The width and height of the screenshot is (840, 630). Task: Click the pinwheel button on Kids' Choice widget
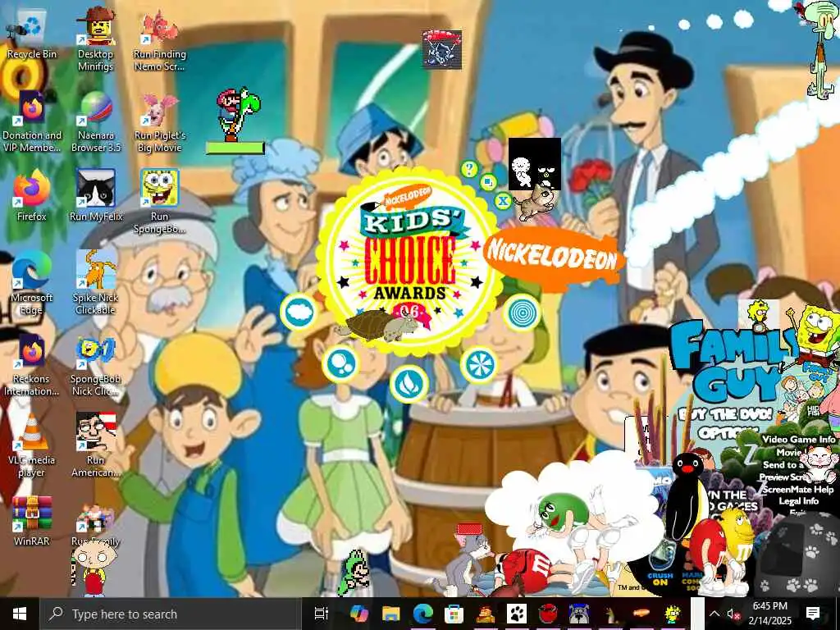[x=478, y=365]
